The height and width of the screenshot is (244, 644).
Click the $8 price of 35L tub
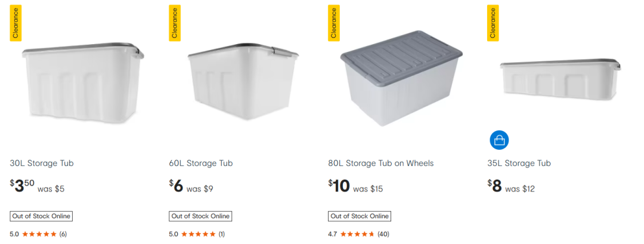pos(494,186)
